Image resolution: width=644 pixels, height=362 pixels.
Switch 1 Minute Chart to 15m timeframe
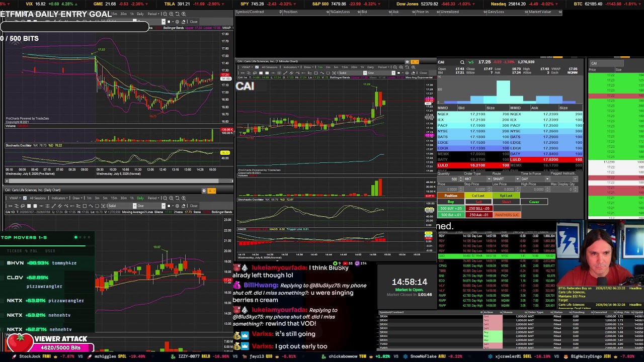pyautogui.click(x=345, y=67)
